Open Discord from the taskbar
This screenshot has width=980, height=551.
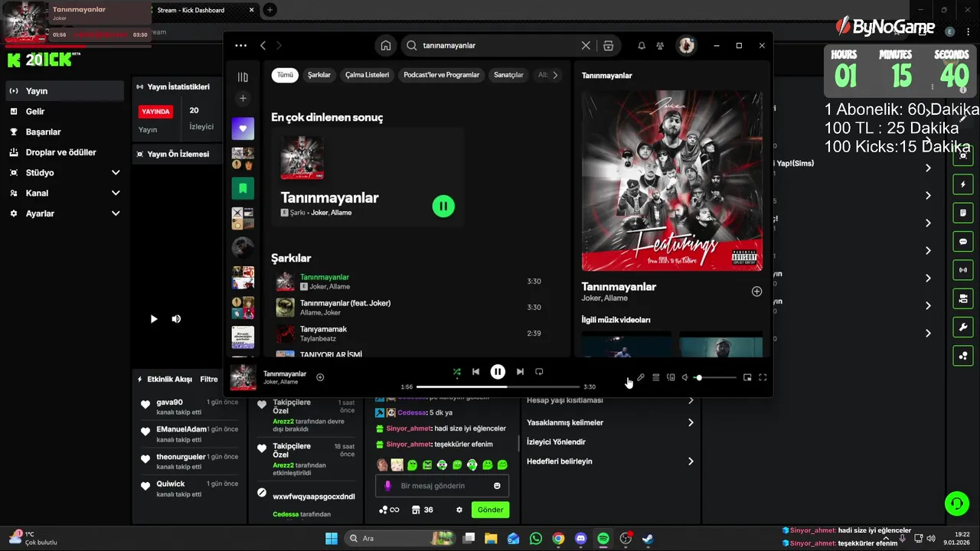(580, 539)
